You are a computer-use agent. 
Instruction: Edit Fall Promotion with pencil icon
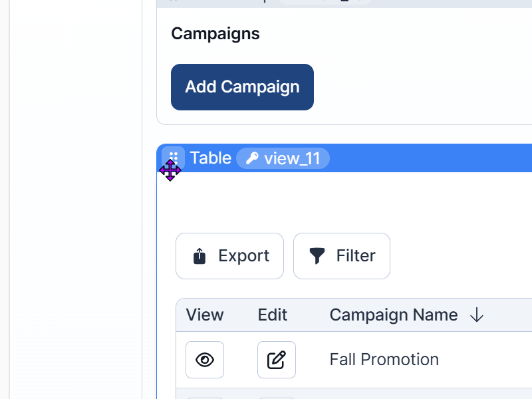277,360
